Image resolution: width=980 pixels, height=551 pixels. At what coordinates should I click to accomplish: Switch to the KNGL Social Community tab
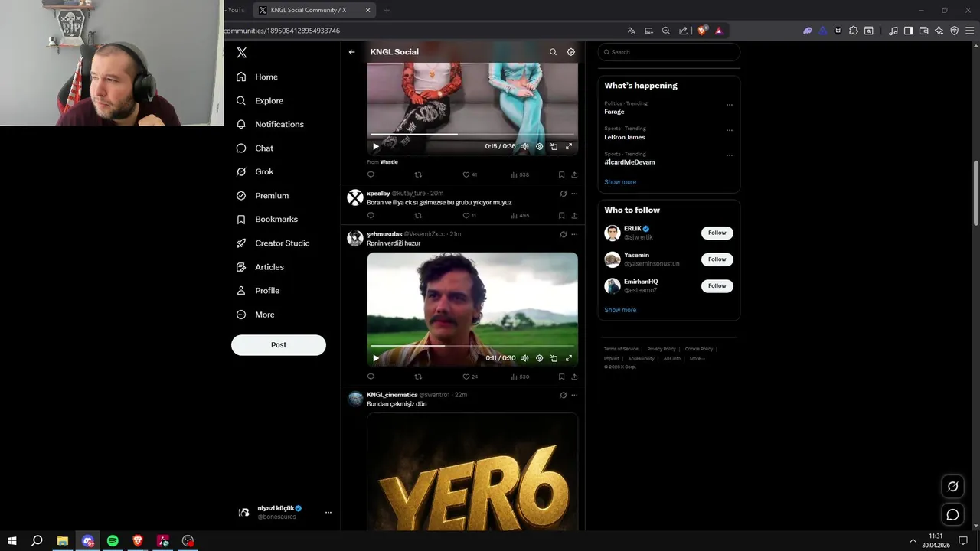point(313,10)
